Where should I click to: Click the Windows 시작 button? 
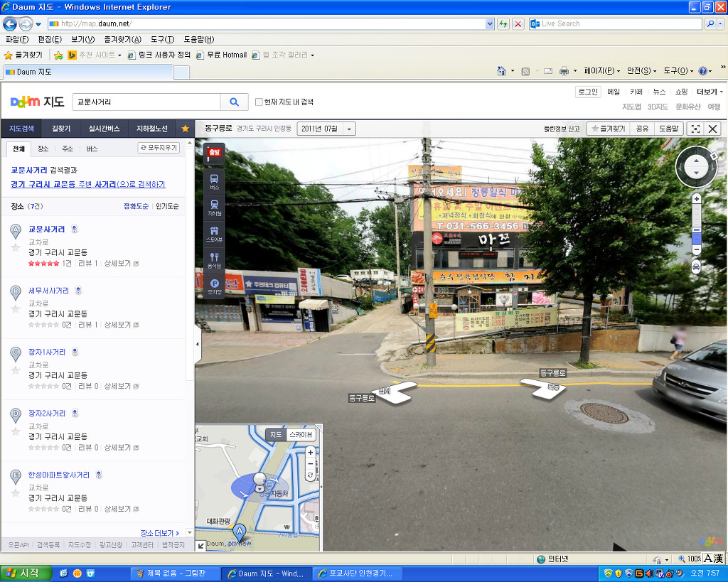[x=26, y=573]
